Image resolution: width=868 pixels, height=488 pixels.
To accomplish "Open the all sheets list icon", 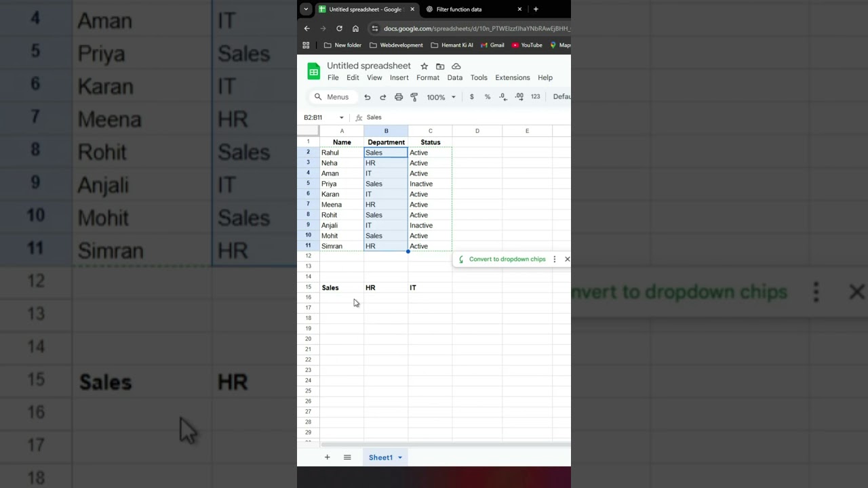I will coord(347,457).
